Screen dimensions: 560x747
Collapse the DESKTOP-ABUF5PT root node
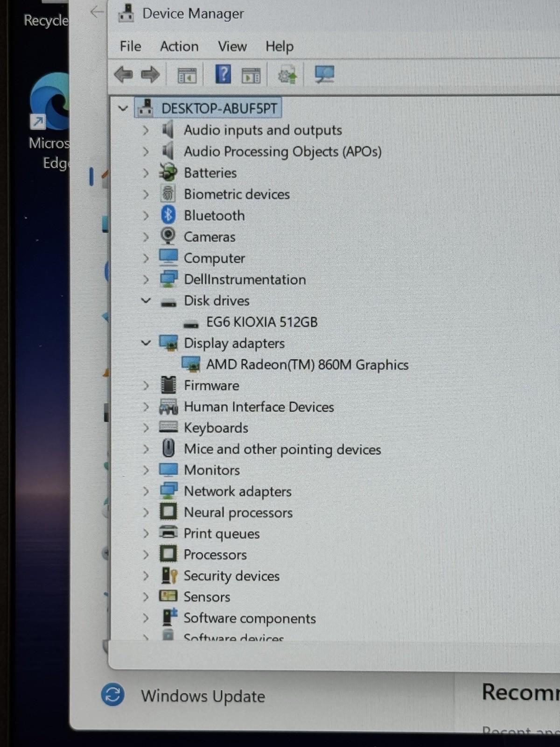(x=123, y=108)
